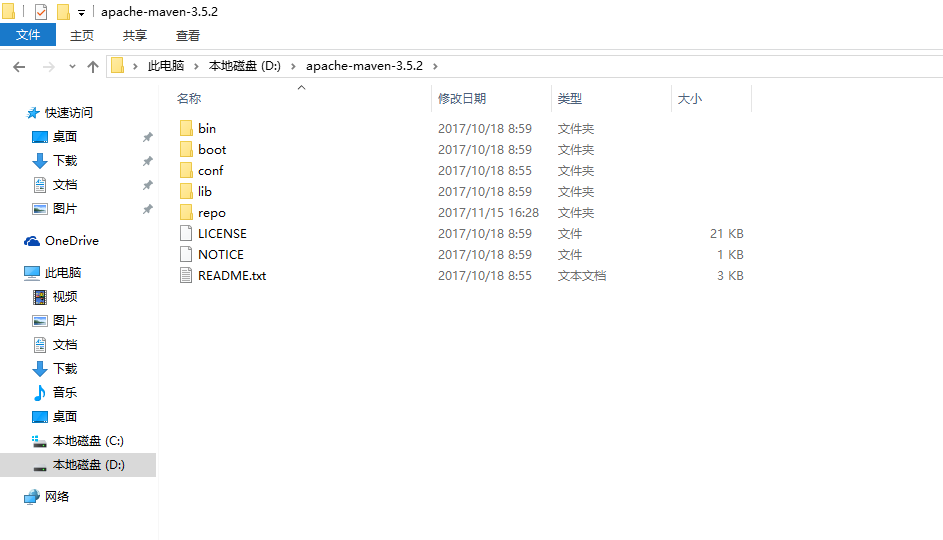This screenshot has height=540, width=943.
Task: Sort by the 名称 column header
Action: [x=189, y=99]
